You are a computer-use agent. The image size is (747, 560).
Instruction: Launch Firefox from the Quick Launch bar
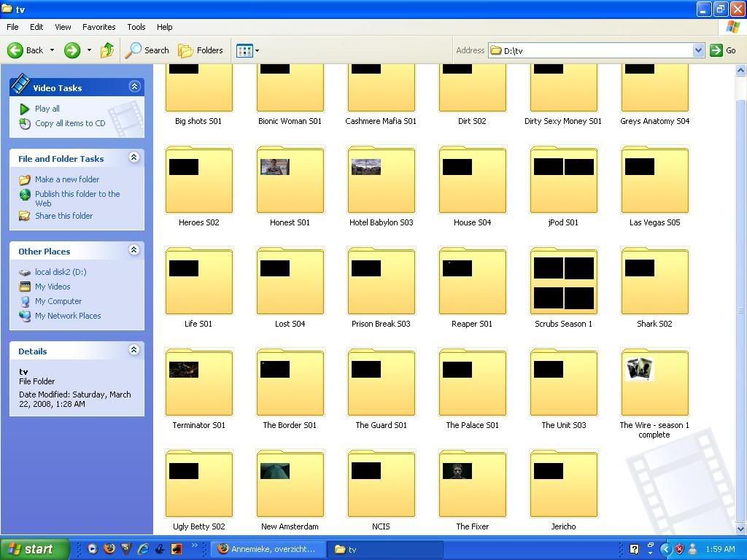coord(109,549)
